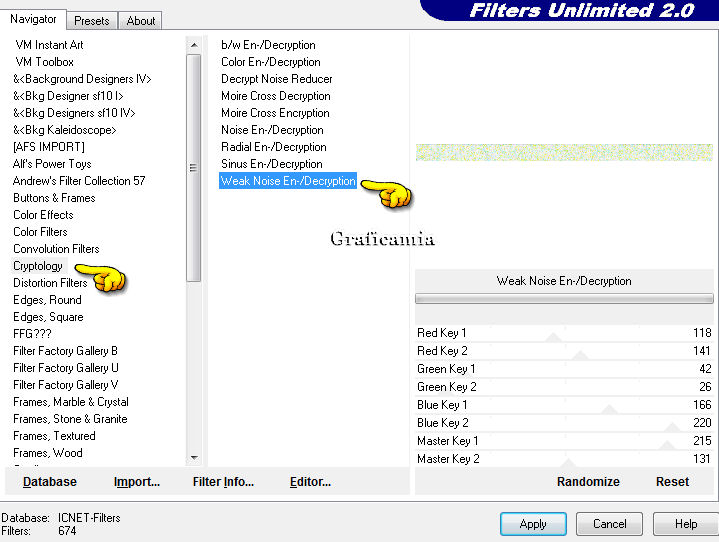This screenshot has height=542, width=719.
Task: Choose b/w En-/Decryption filter
Action: (x=268, y=45)
